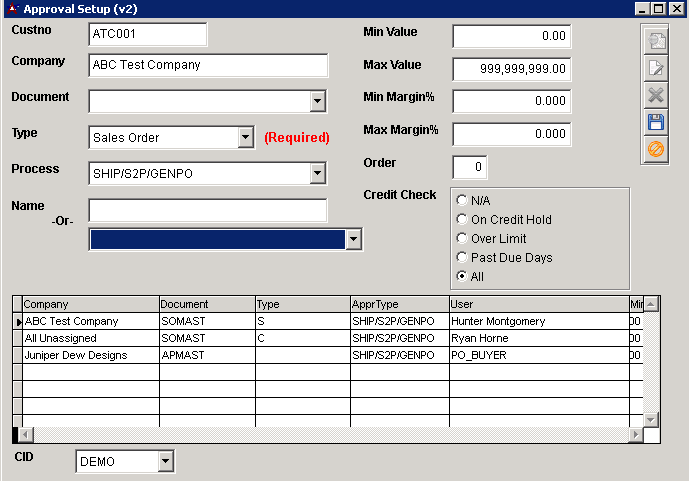Select the Over Limit credit check
Image resolution: width=689 pixels, height=481 pixels.
(x=462, y=238)
